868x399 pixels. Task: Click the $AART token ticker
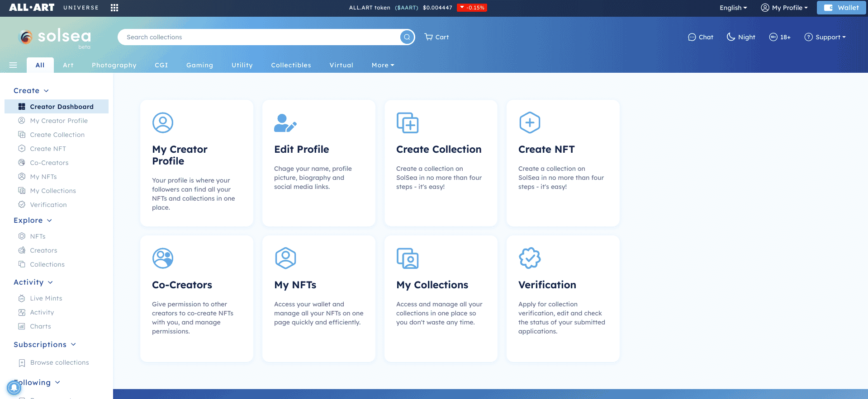coord(406,8)
